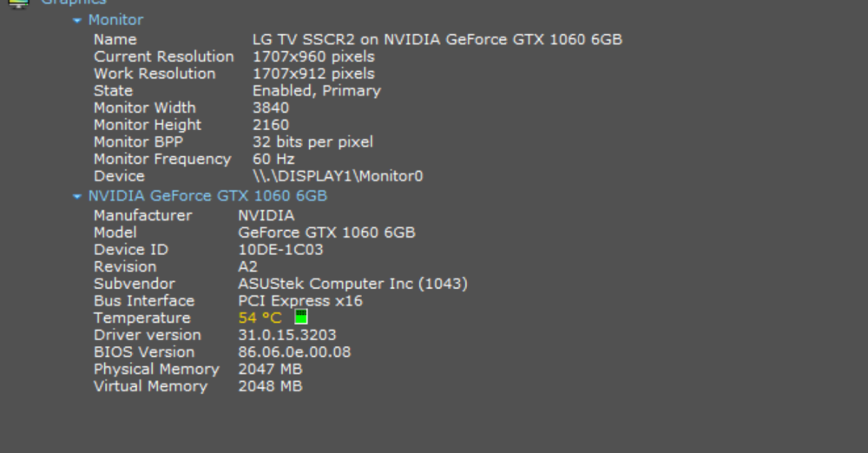Click the green temperature indicator icon
This screenshot has height=453, width=868.
(x=300, y=317)
